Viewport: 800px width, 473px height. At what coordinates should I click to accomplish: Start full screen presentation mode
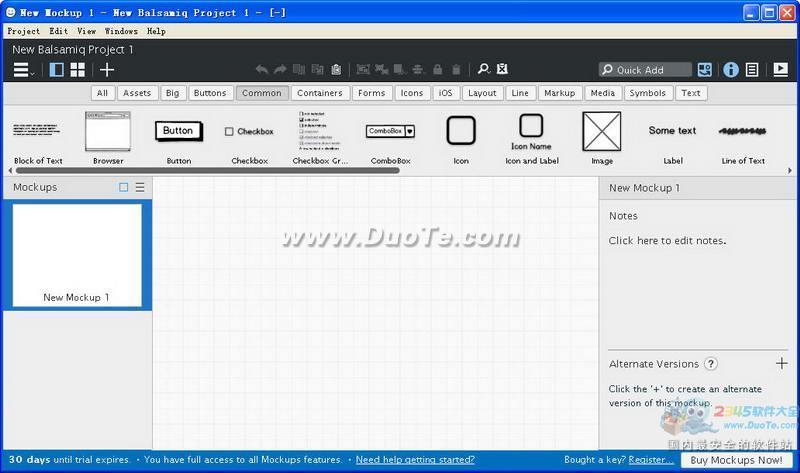click(781, 69)
